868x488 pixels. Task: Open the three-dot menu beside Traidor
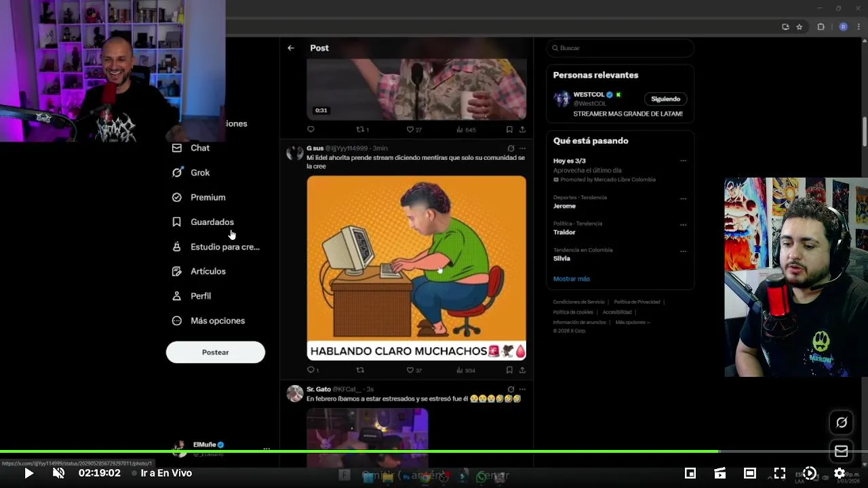click(683, 225)
